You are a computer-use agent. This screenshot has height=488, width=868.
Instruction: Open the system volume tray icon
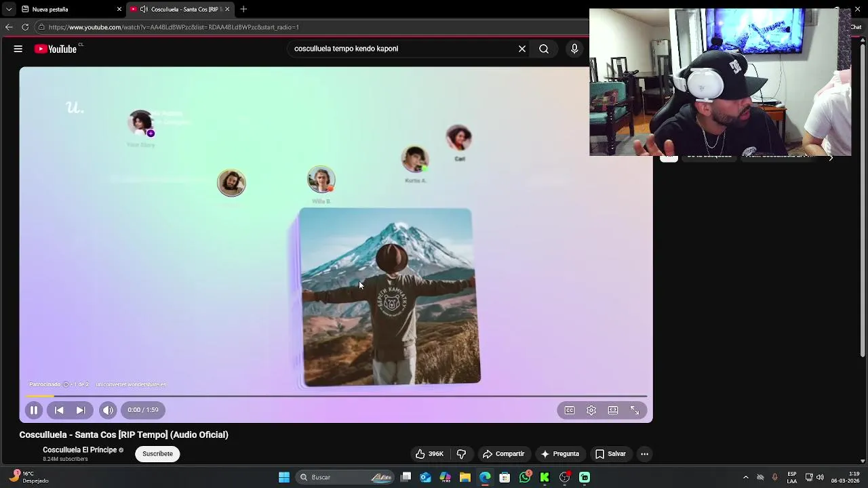coord(821,477)
